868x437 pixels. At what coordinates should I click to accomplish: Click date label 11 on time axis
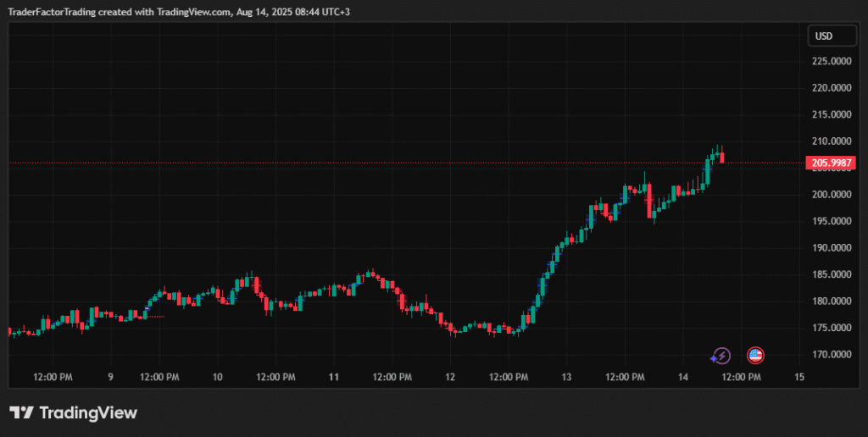point(333,377)
